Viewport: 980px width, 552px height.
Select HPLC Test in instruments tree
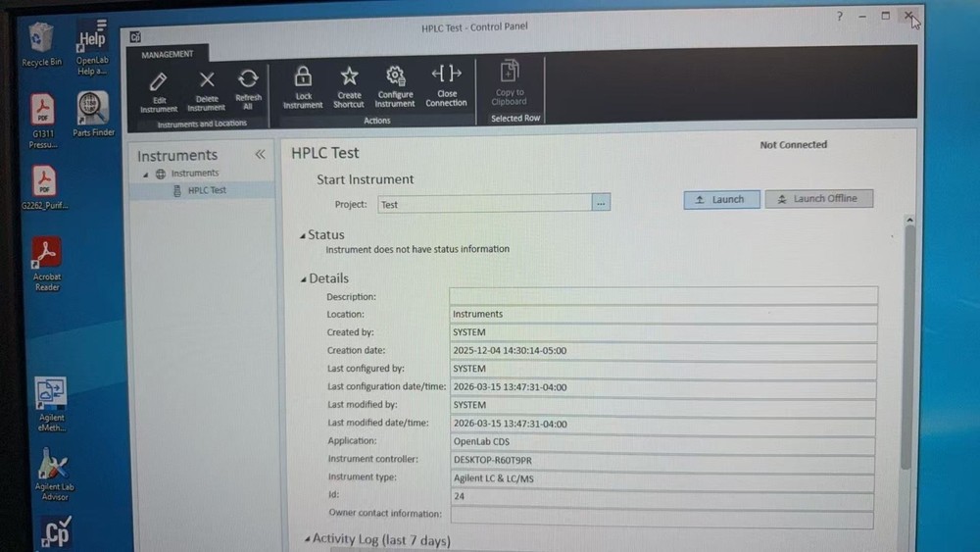click(206, 190)
